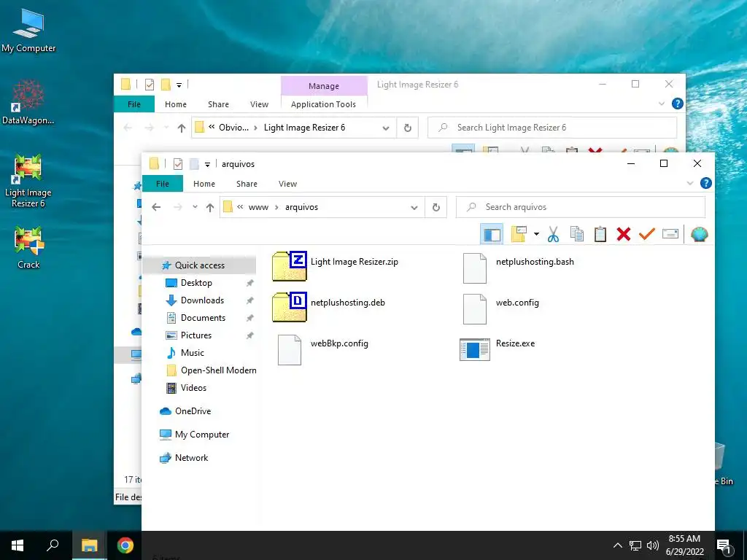Click the orange checkmark Properties icon
Screen dimensions: 747x560
[x=647, y=234]
